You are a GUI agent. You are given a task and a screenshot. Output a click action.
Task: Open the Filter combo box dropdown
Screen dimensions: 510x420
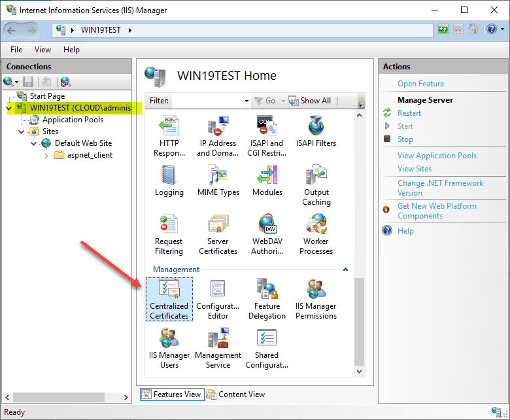[246, 101]
